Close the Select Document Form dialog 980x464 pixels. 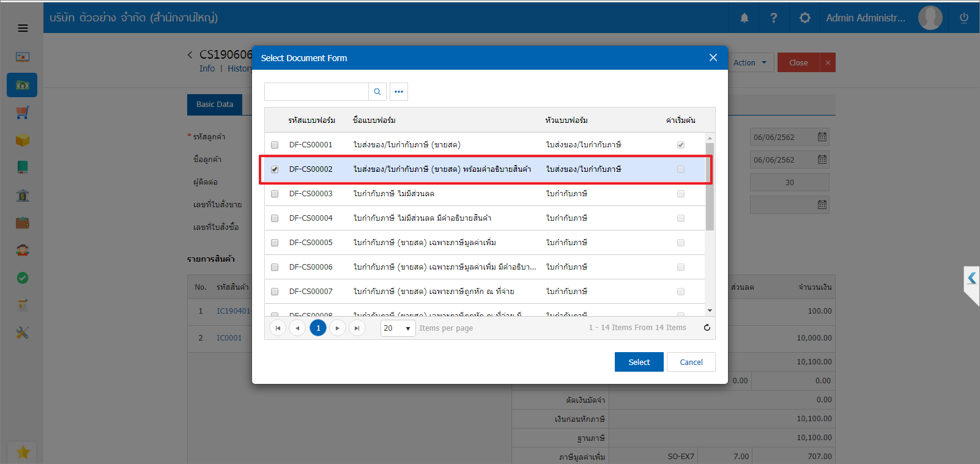coord(713,57)
